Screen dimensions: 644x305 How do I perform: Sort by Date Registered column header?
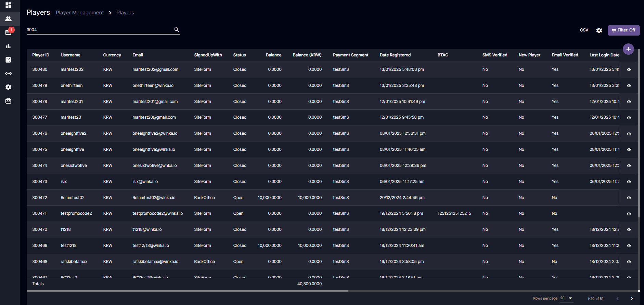(395, 55)
